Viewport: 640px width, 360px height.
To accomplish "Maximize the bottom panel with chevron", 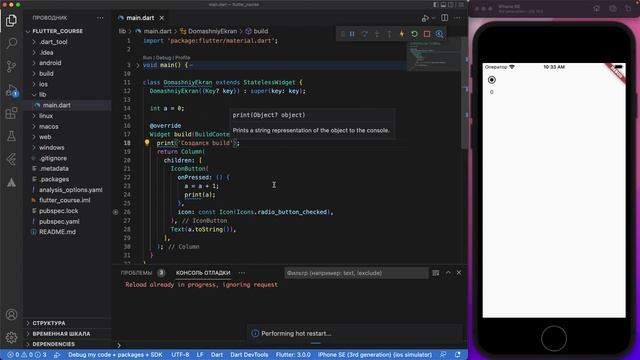I will [x=448, y=272].
